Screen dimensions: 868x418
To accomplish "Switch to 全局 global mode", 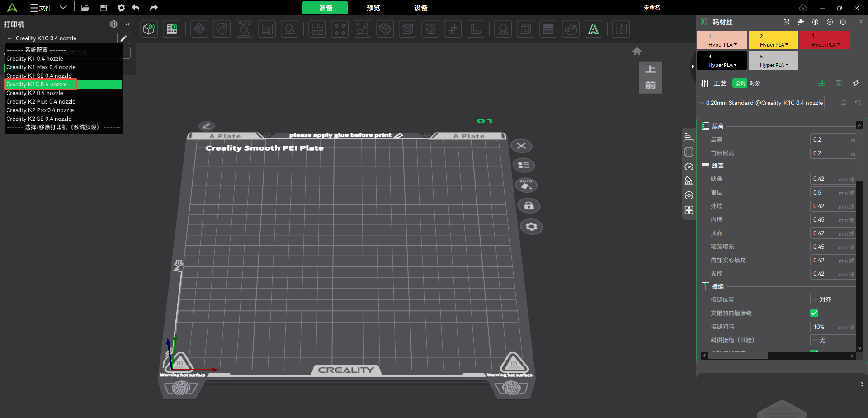I will pyautogui.click(x=740, y=83).
